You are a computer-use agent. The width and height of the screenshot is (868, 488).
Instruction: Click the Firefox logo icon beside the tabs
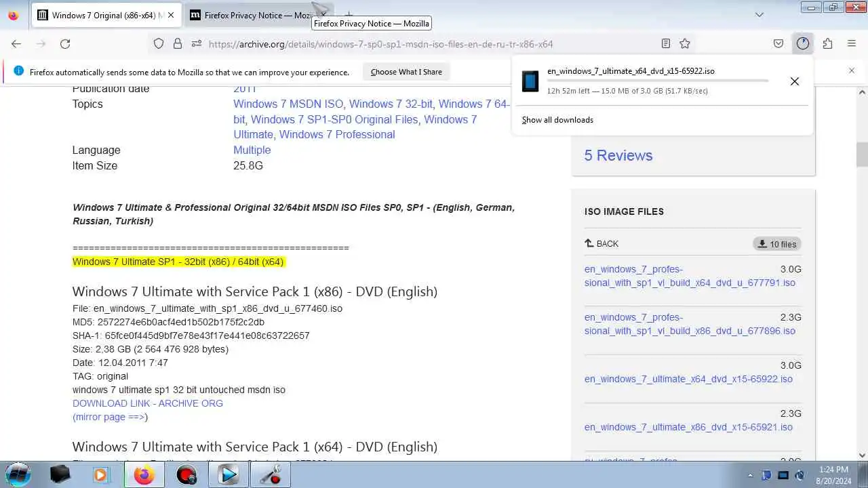(14, 15)
